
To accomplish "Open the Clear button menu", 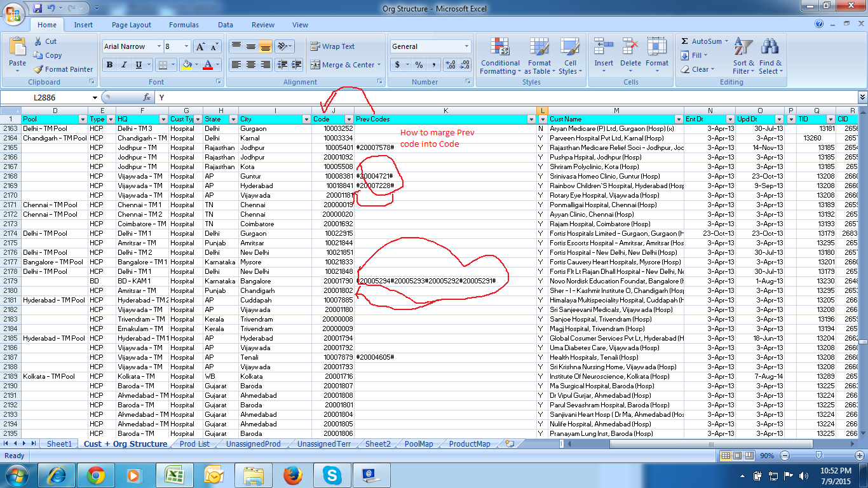I will coord(697,69).
